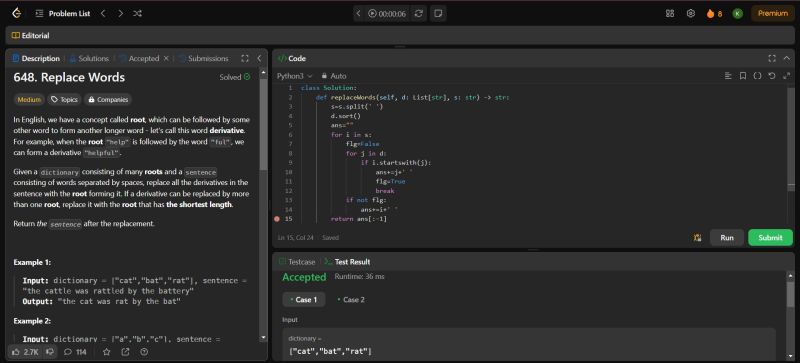The height and width of the screenshot is (363, 800).
Task: Click the 'return ans[:-1]' code line
Action: pyautogui.click(x=359, y=219)
